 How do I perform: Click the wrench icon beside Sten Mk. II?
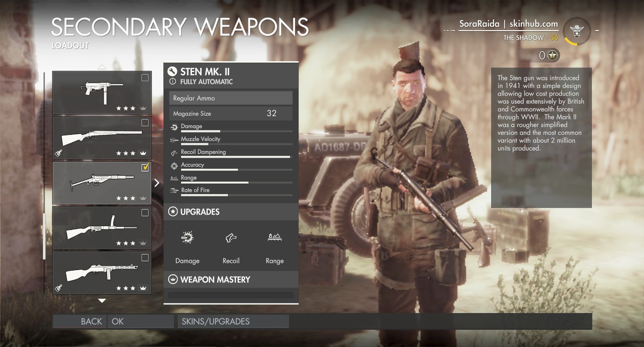pos(172,72)
